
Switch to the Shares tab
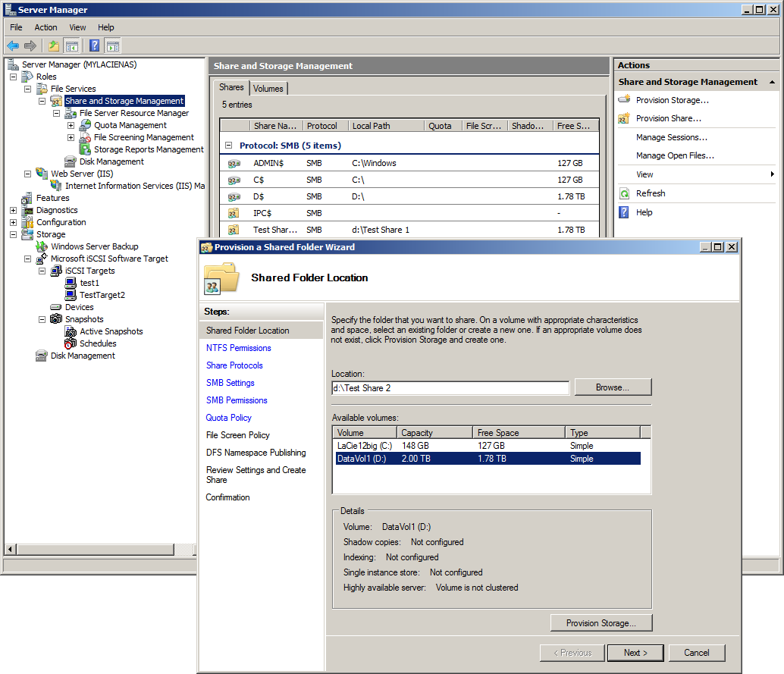pyautogui.click(x=231, y=87)
